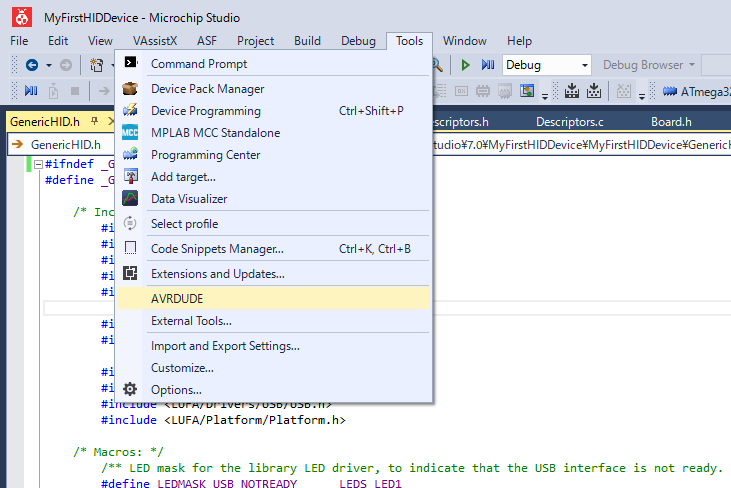Open the Build menu
Viewport: 731px width, 488px height.
307,41
